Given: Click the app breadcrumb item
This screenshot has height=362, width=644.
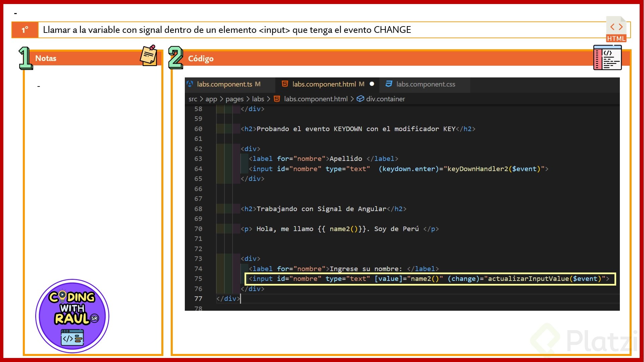Looking at the screenshot, I should 211,99.
